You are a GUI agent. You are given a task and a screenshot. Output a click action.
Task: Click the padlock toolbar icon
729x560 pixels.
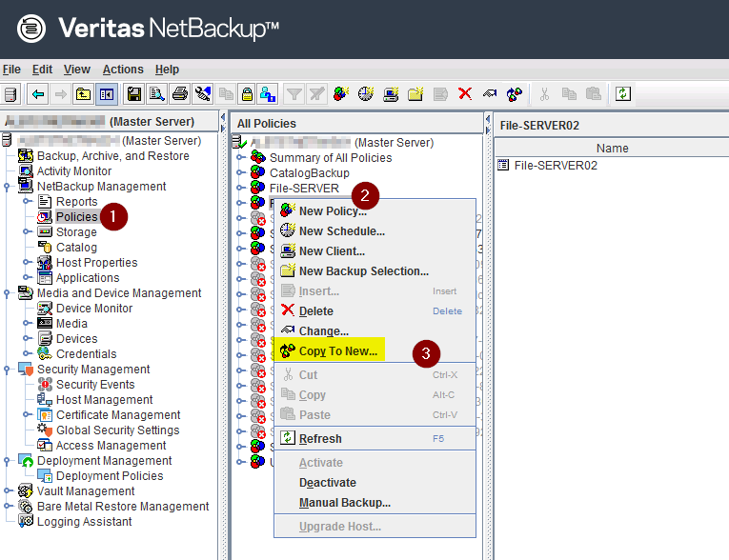(247, 93)
